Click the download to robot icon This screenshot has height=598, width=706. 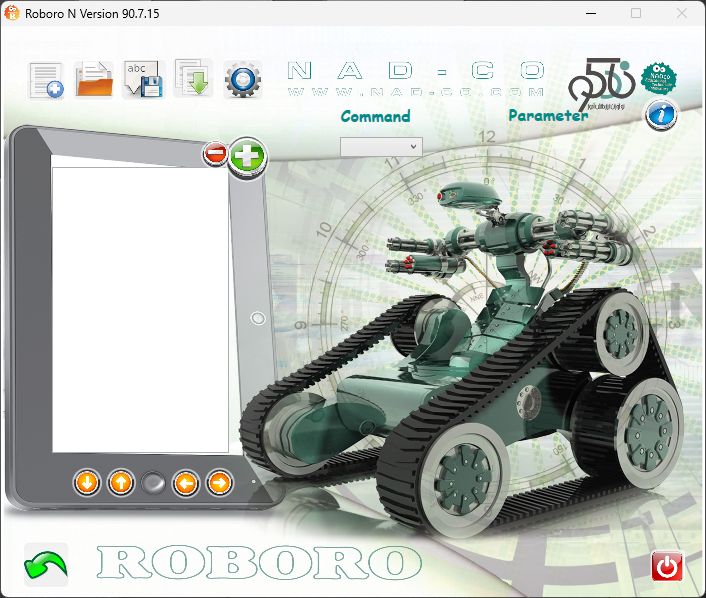click(x=192, y=79)
